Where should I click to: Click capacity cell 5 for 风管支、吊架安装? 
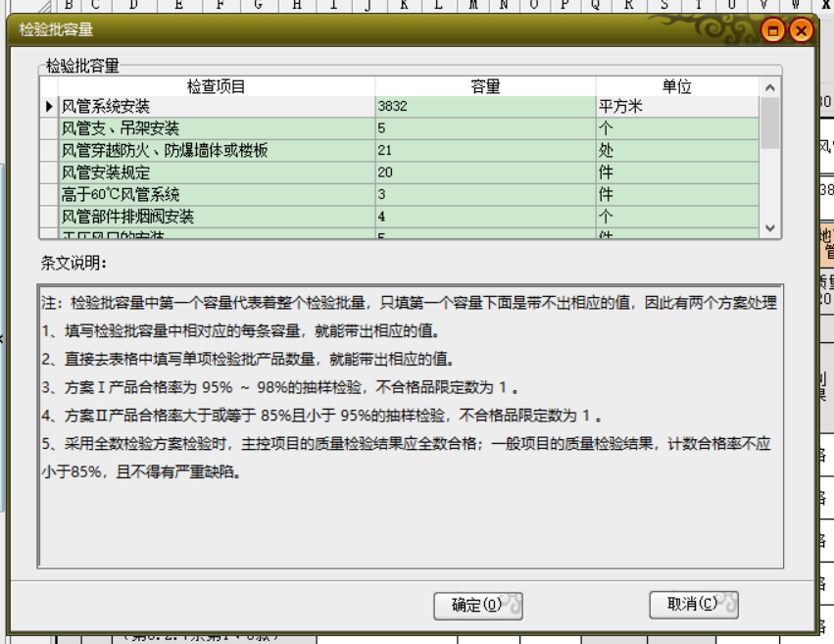tap(485, 128)
